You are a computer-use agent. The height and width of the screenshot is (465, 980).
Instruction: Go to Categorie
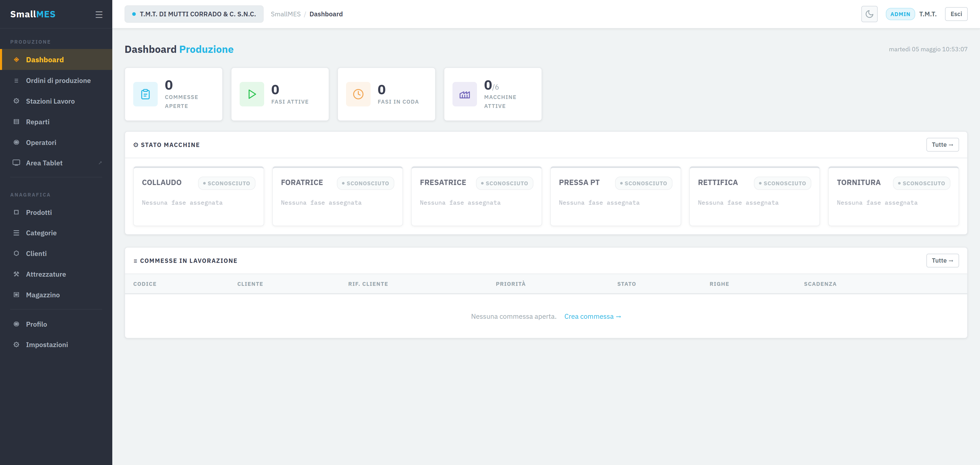(56, 233)
